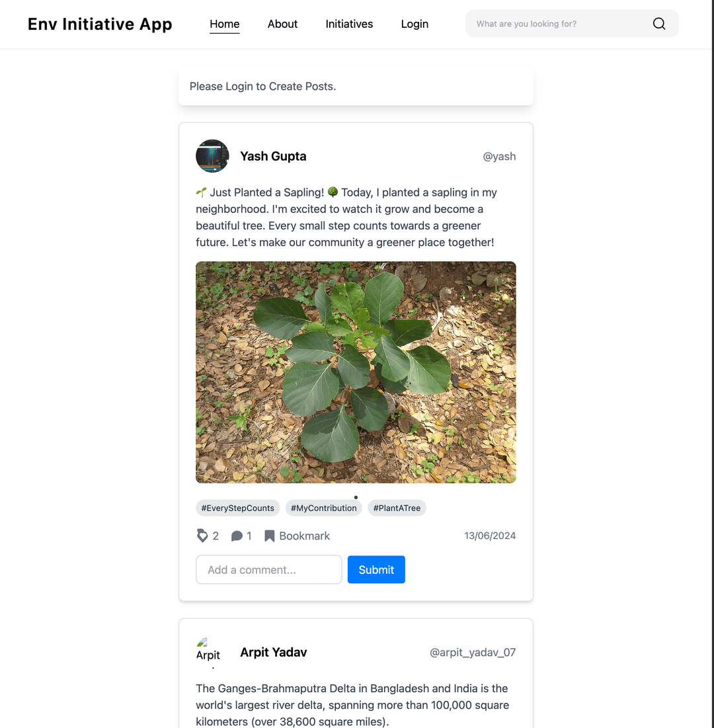Image resolution: width=714 pixels, height=728 pixels.
Task: Click the Env Initiative App logo title
Action: (x=100, y=24)
